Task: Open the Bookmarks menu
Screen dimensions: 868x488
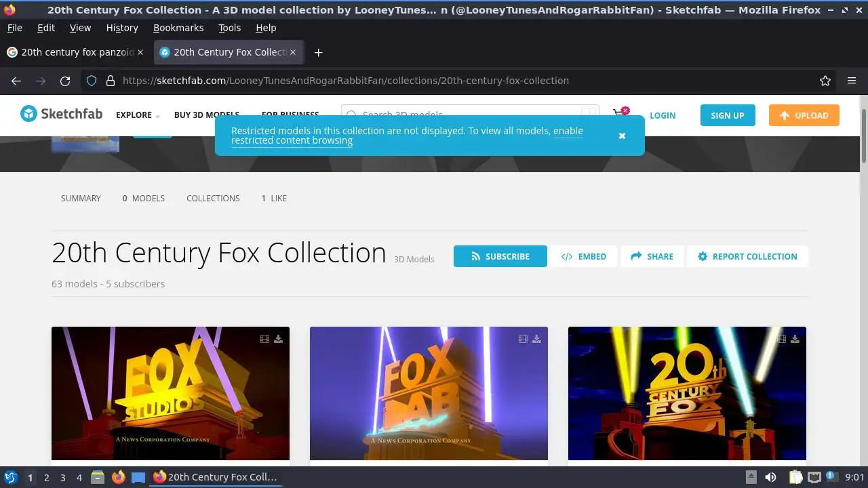Action: pos(178,28)
